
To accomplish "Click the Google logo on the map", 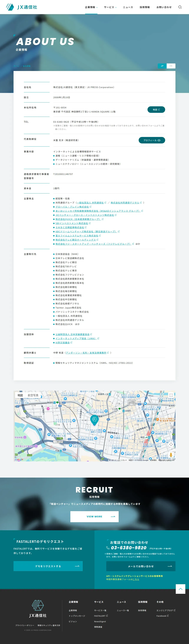I will click(19, 459).
